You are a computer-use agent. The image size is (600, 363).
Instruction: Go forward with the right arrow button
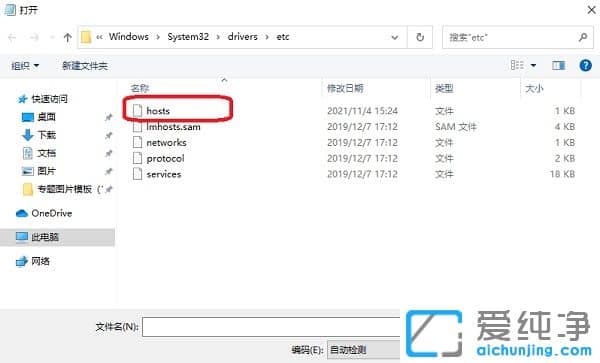coord(34,37)
